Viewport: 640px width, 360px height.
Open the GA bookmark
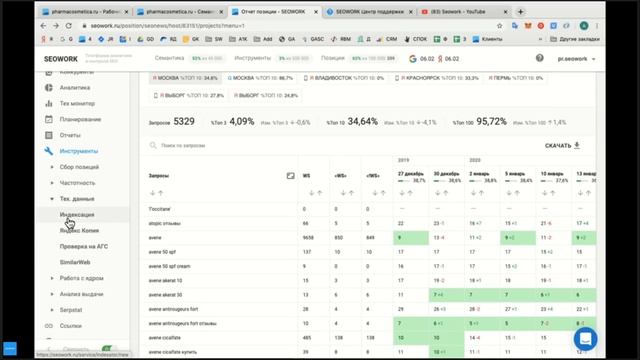287,39
